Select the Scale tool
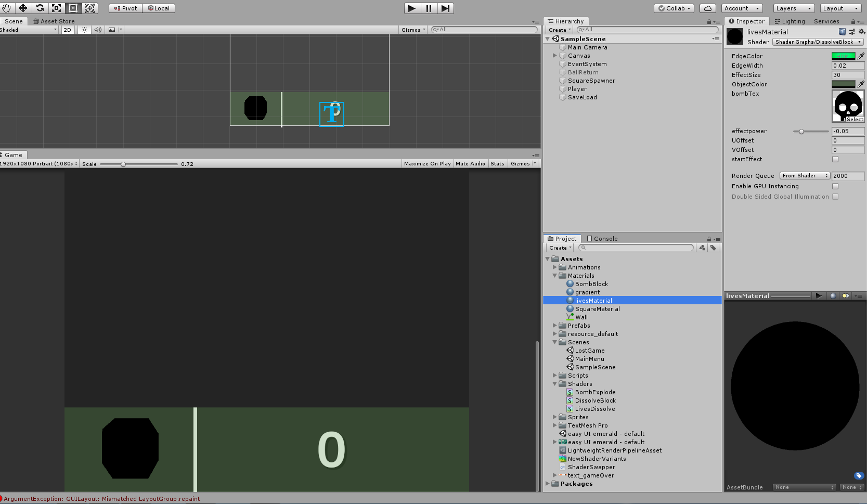This screenshot has width=867, height=504. tap(56, 8)
